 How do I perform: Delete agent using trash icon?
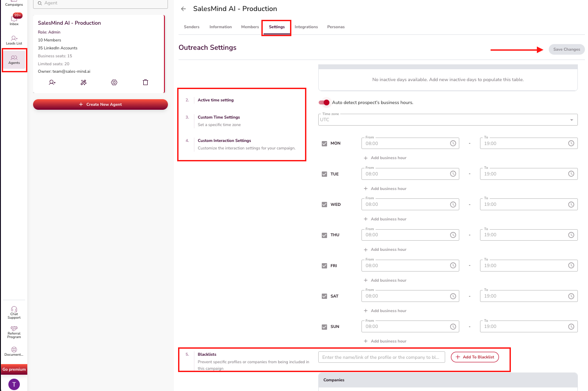pyautogui.click(x=145, y=82)
